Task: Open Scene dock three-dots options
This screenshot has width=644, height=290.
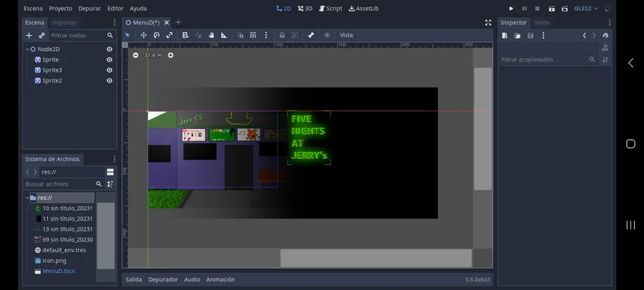Action: pos(114,23)
